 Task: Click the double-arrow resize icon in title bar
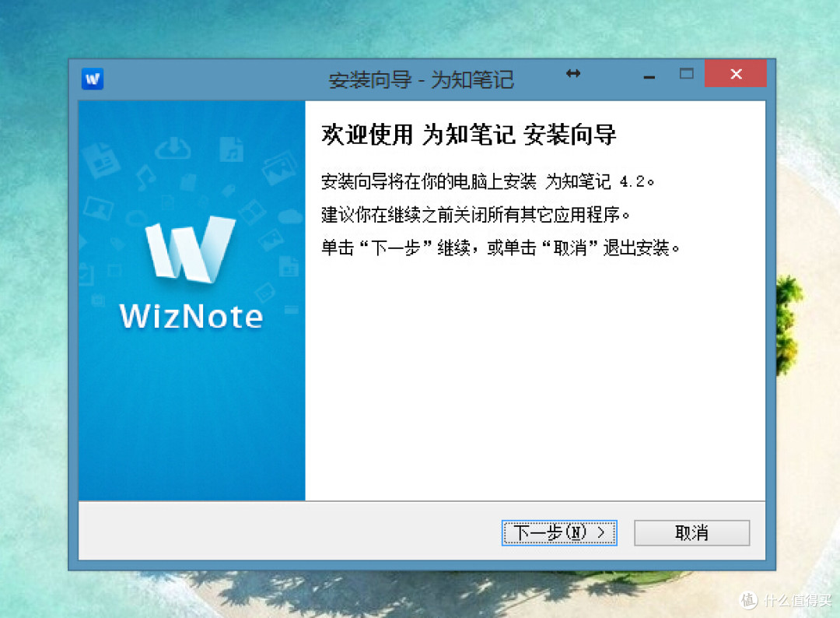tap(573, 74)
